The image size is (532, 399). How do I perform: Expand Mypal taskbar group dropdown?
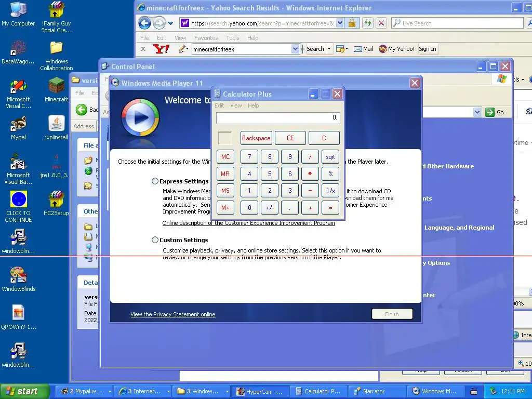pyautogui.click(x=110, y=392)
